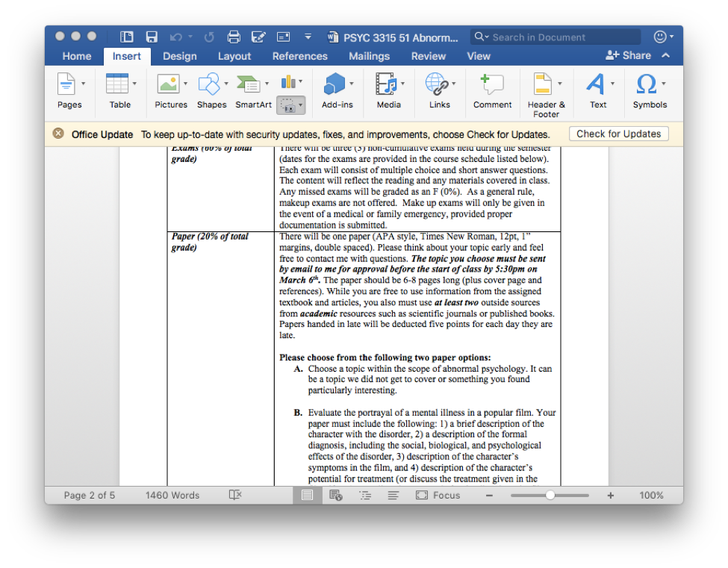
Task: Switch to Outline view
Action: click(365, 495)
